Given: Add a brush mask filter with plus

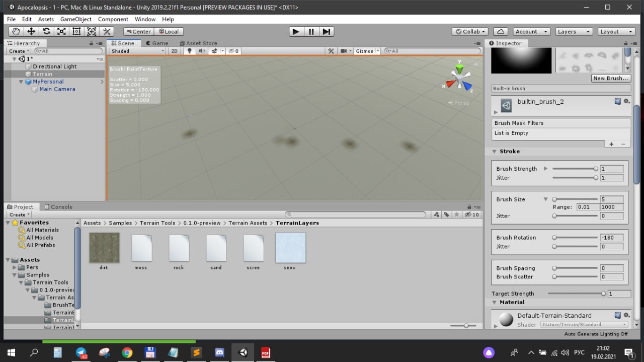Looking at the screenshot, I should coord(611,144).
